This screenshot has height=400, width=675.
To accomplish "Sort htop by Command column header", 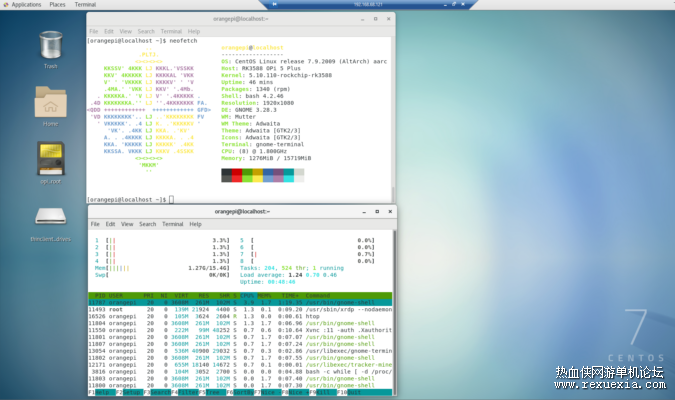I will 318,296.
